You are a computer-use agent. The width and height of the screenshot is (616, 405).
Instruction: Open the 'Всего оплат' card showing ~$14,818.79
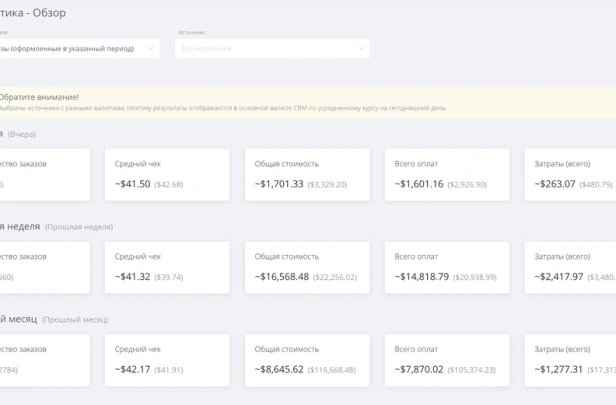point(447,267)
